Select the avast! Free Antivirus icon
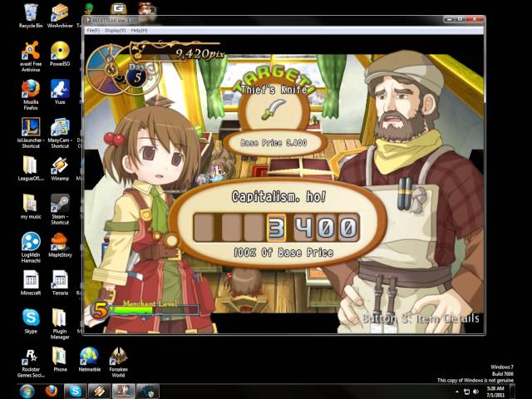Viewport: 532px width, 399px height. pyautogui.click(x=31, y=57)
